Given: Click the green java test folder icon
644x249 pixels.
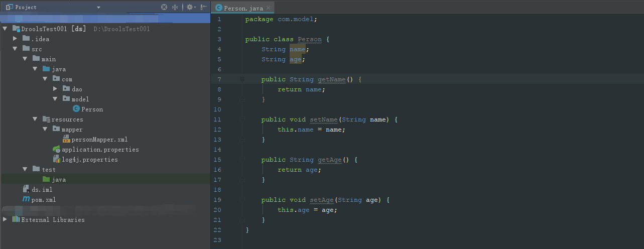Looking at the screenshot, I should [x=46, y=179].
